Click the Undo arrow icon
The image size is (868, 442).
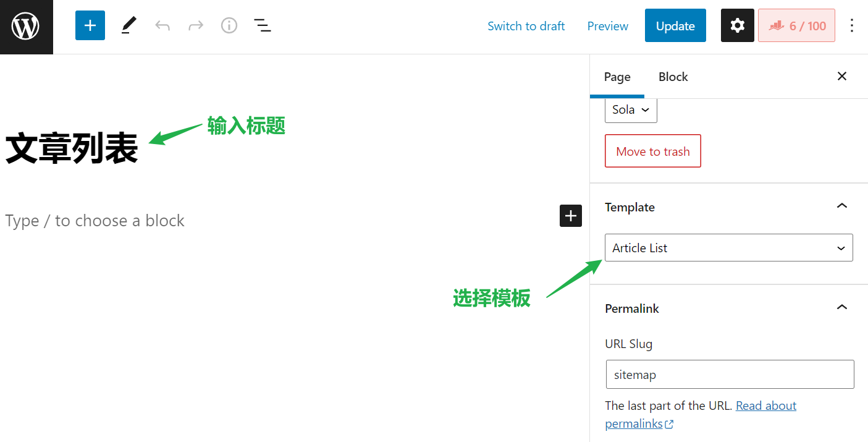click(162, 25)
